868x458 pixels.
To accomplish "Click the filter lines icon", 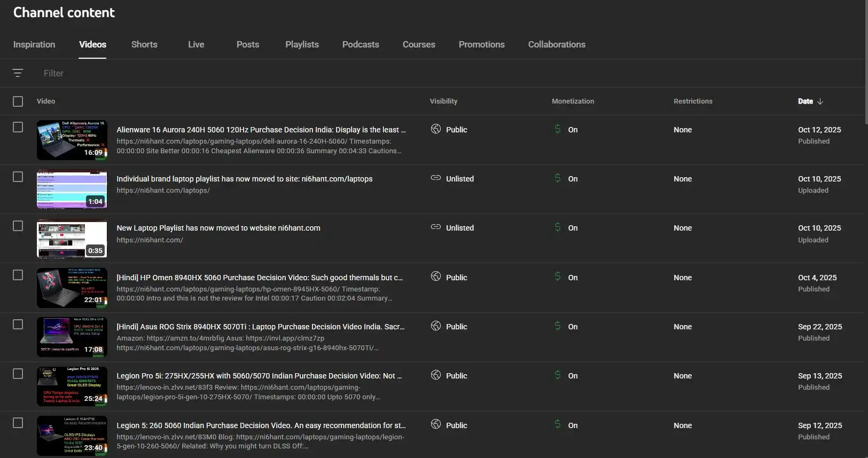I will pyautogui.click(x=18, y=73).
